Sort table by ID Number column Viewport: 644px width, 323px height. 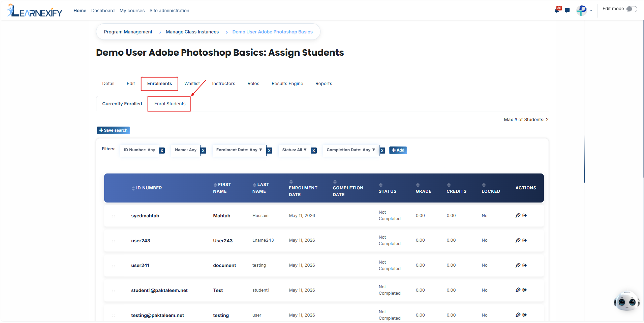coord(147,188)
